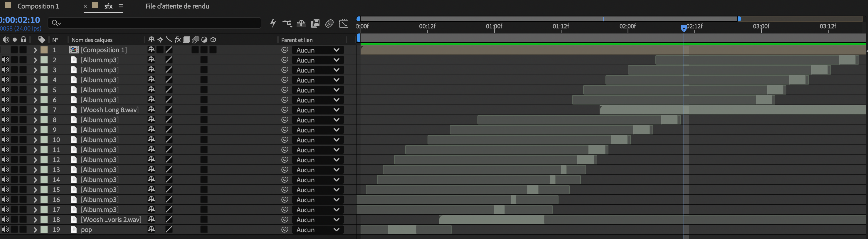Select layer 19 named pop
The image size is (868, 239).
tap(86, 230)
